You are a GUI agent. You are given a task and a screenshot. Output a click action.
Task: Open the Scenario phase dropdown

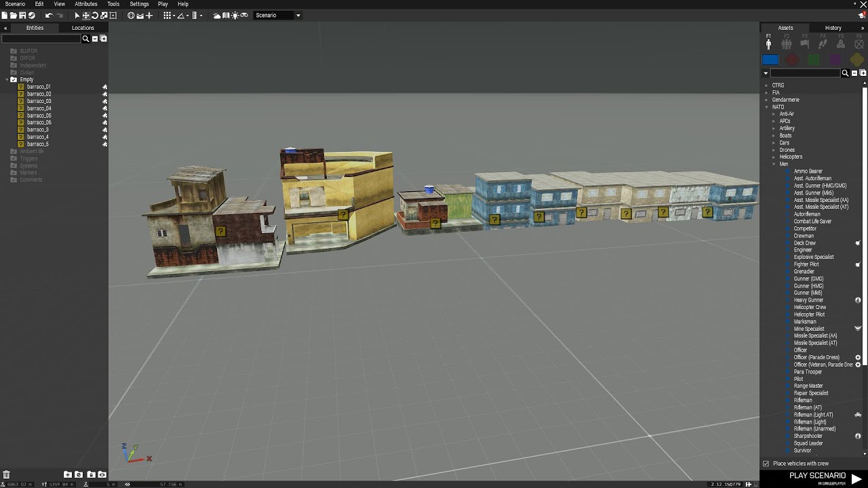click(278, 15)
